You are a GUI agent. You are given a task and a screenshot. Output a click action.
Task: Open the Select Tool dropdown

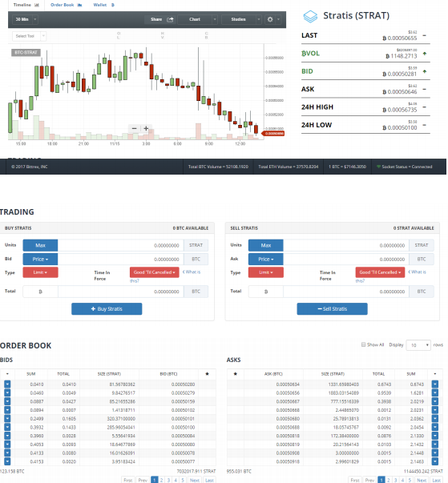tap(29, 36)
